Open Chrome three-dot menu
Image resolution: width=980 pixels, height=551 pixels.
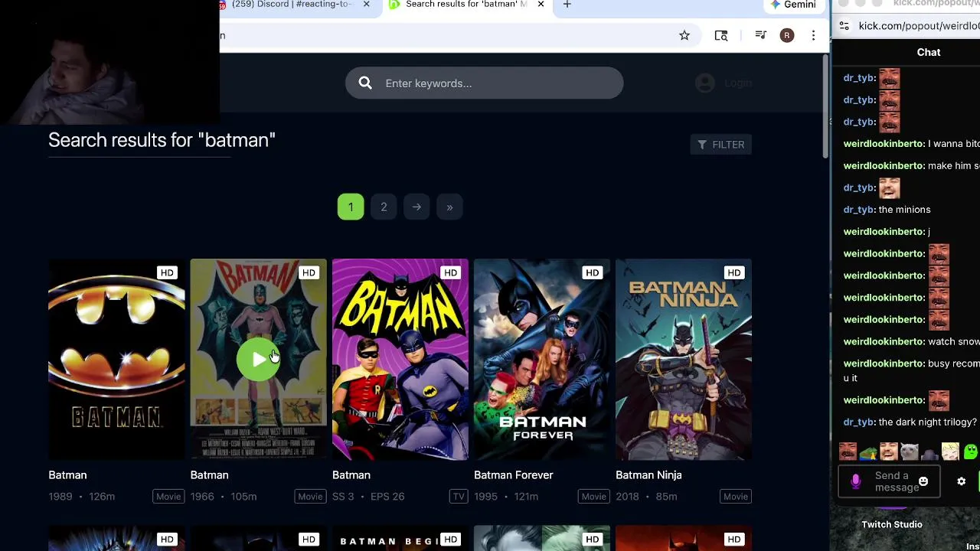pyautogui.click(x=813, y=35)
